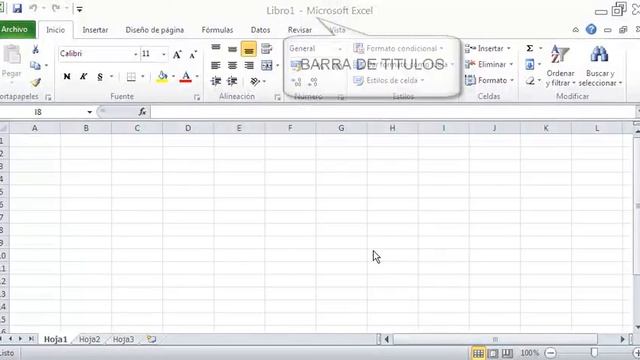
Task: Click the Pegar paste button
Action: tap(12, 64)
